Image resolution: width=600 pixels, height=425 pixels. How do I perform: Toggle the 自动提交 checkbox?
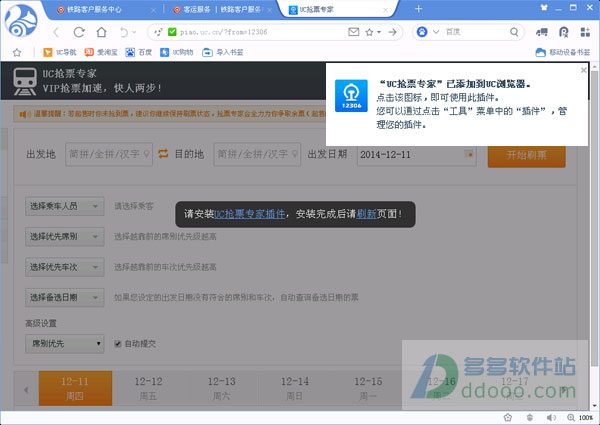[118, 344]
